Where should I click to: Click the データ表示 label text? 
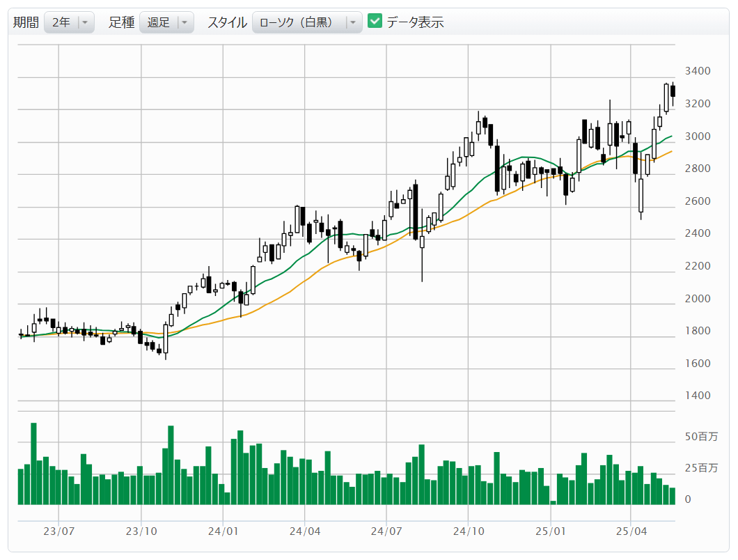coord(416,22)
